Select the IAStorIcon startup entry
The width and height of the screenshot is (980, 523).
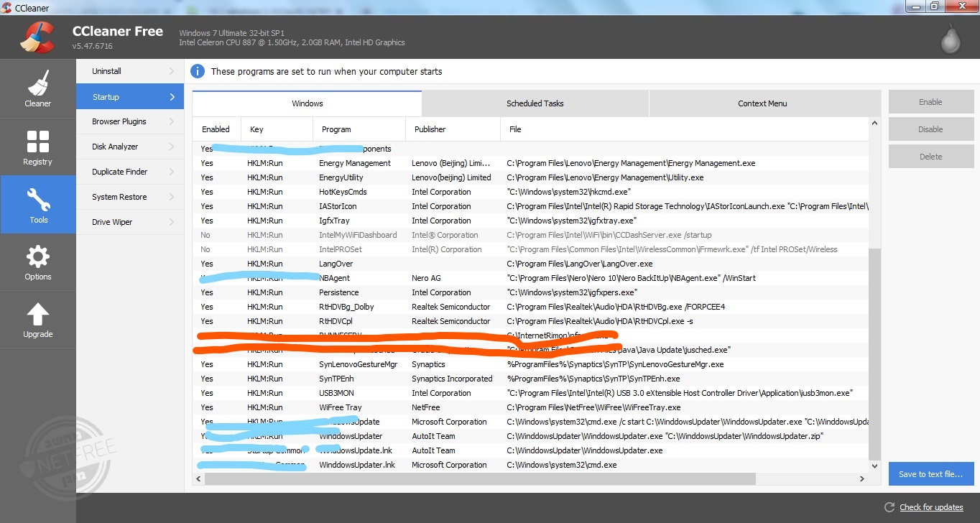(x=531, y=206)
